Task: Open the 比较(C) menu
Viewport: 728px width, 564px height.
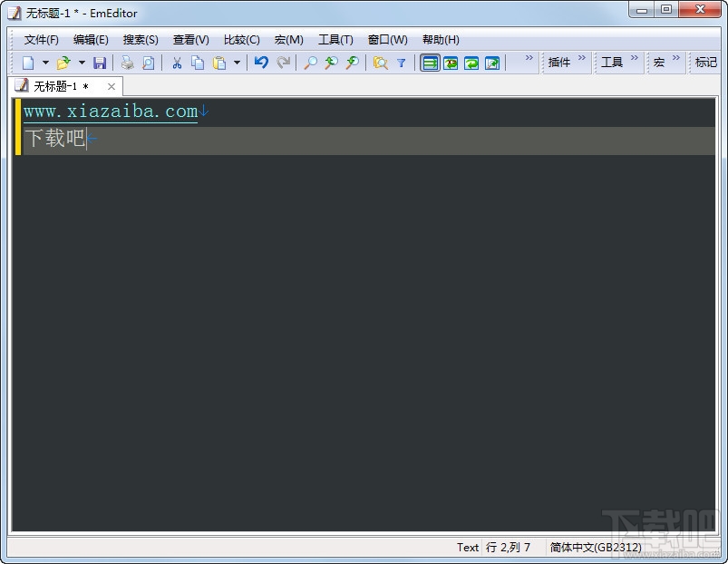Action: (x=242, y=40)
